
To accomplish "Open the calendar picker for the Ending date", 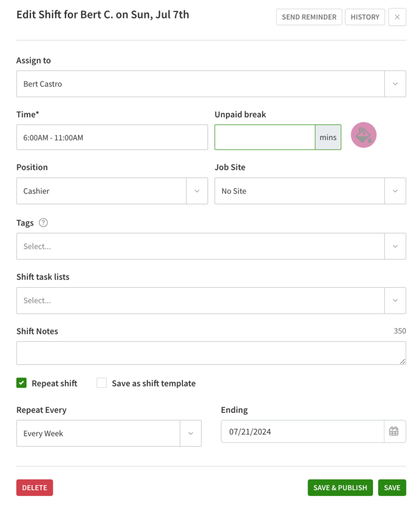I will (395, 431).
